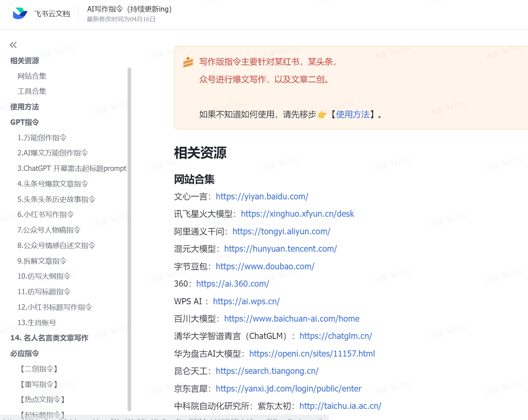Open 4.头条号爆款文章指令 entry
The width and height of the screenshot is (528, 420).
[53, 184]
